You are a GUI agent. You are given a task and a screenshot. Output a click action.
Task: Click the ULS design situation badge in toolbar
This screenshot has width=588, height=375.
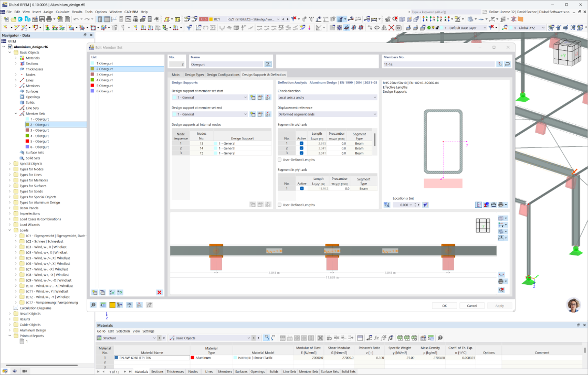pyautogui.click(x=204, y=19)
